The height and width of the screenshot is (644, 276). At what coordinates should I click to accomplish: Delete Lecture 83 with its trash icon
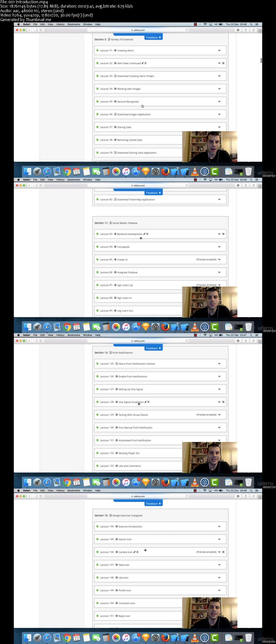147,234
